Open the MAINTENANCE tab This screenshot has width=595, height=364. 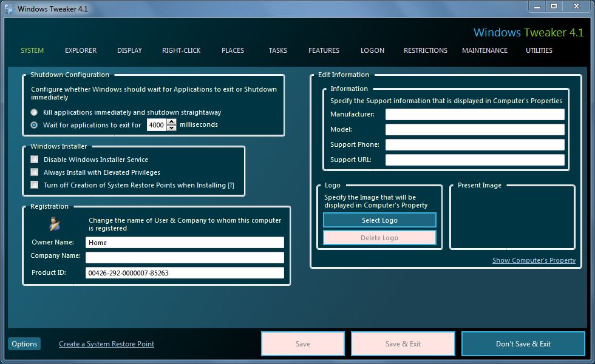(484, 50)
